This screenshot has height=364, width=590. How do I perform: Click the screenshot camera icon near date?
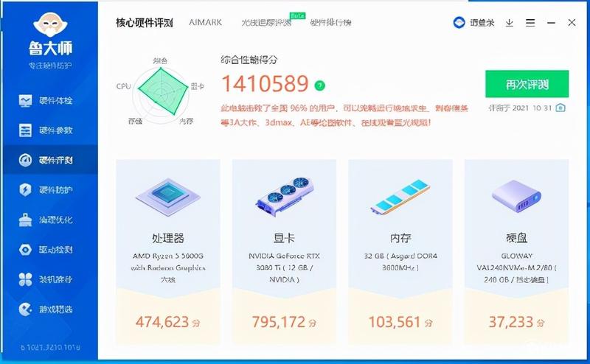click(560, 108)
